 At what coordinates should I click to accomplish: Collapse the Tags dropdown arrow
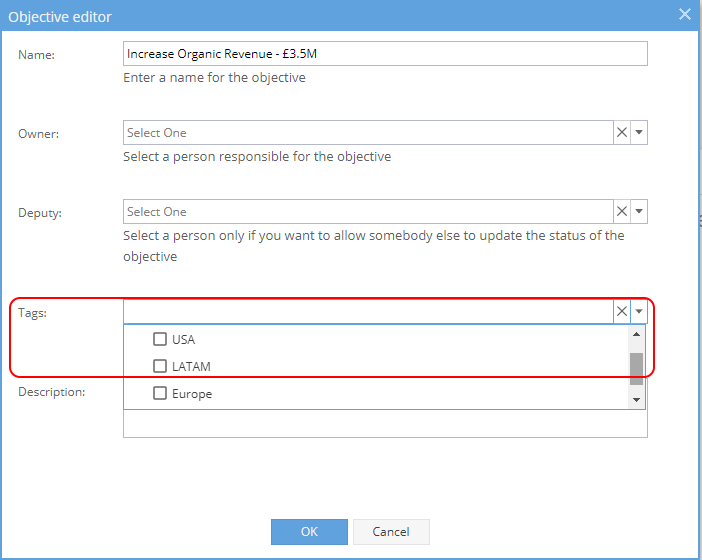pos(639,311)
